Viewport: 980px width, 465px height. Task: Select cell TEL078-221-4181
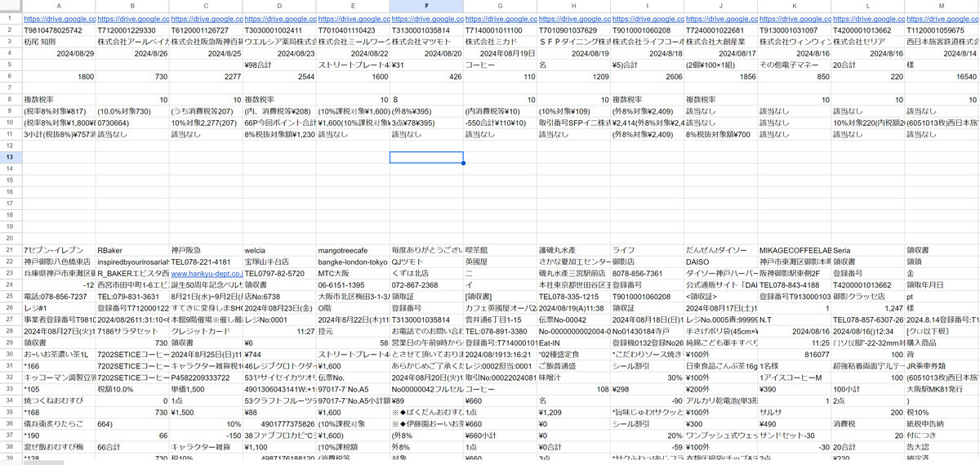(x=206, y=261)
